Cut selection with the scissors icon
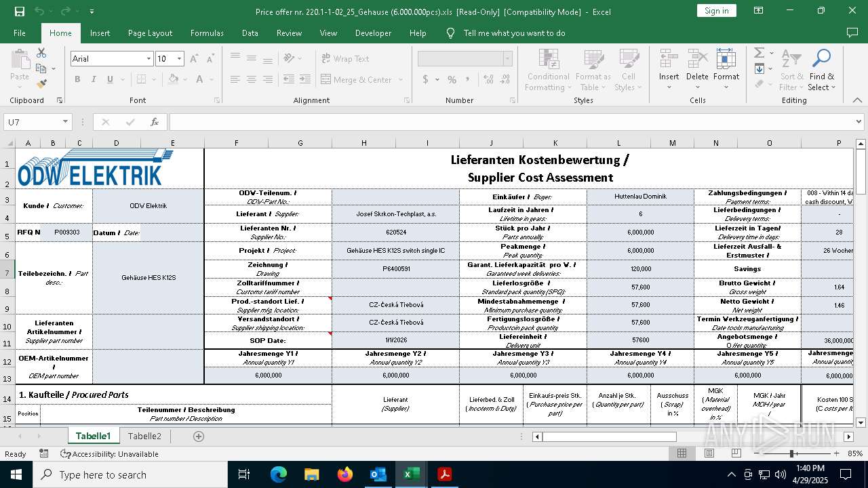868x488 pixels. 41,53
